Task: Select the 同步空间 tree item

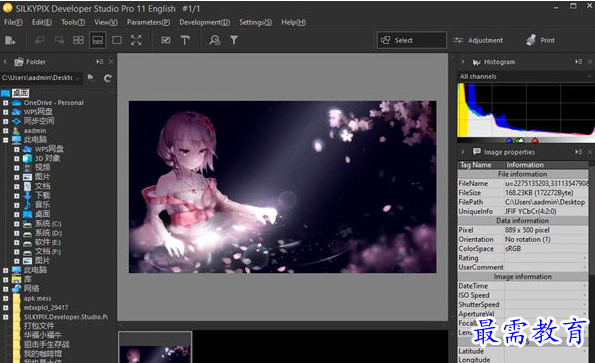Action: point(39,121)
